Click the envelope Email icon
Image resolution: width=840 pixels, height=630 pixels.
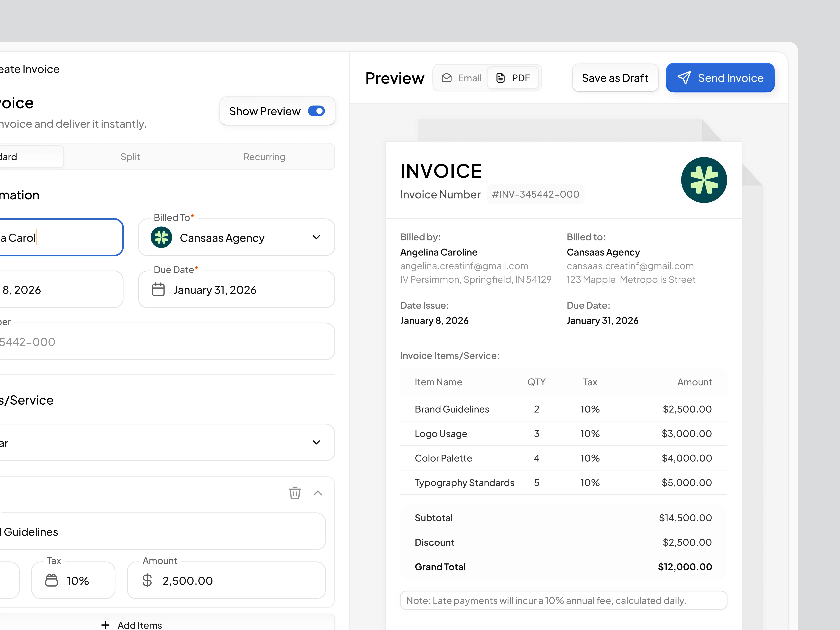click(x=447, y=78)
